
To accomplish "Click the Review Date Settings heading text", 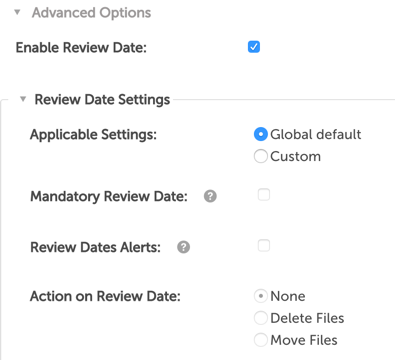I will tap(102, 99).
